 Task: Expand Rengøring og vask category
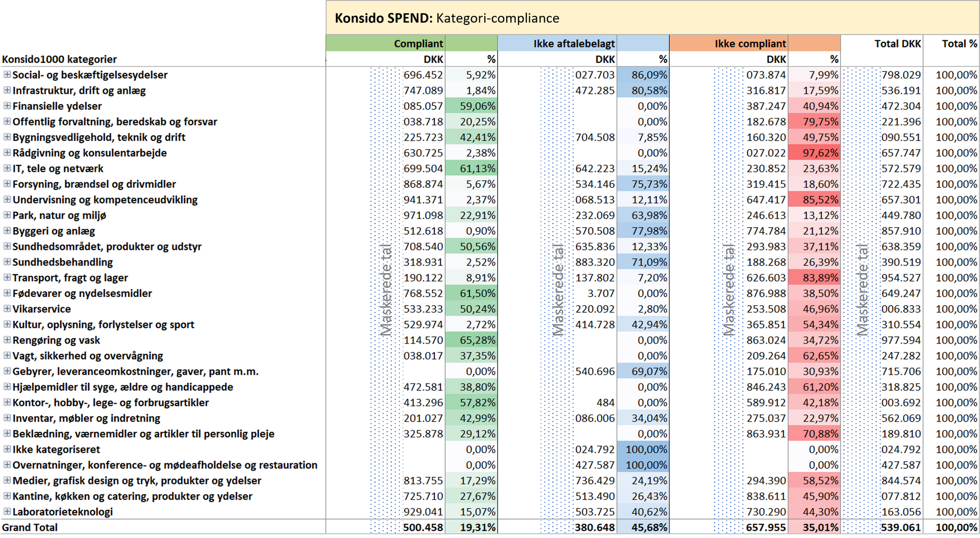tap(7, 340)
